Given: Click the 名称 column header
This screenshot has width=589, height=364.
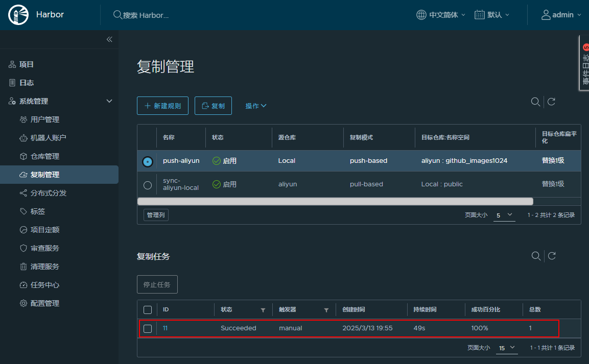Looking at the screenshot, I should coord(169,138).
